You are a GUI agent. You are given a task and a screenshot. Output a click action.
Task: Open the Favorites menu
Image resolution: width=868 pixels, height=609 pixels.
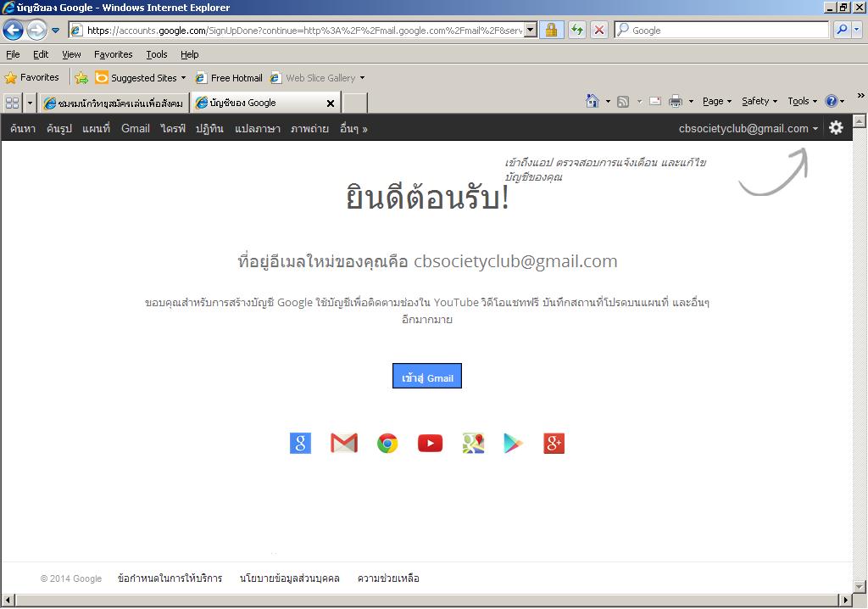(113, 54)
